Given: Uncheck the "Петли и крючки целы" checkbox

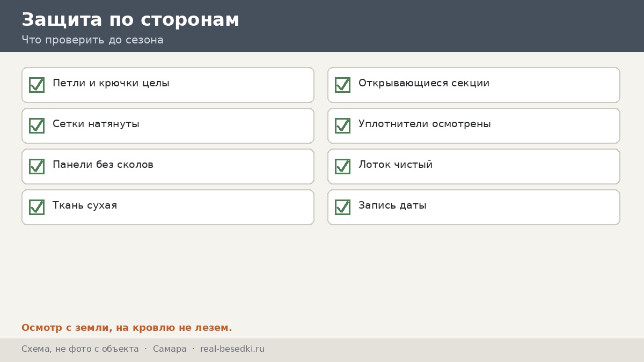Looking at the screenshot, I should coord(36,85).
